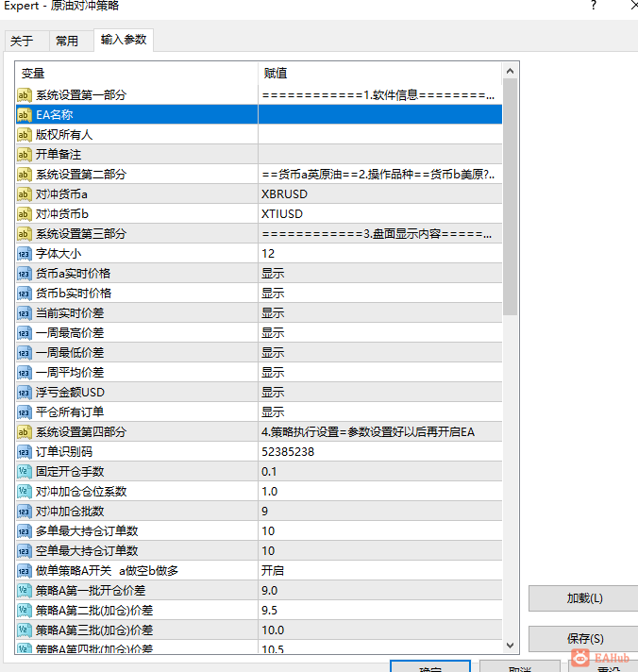Select the order ID value 52385238
The image size is (638, 672).
(x=380, y=452)
